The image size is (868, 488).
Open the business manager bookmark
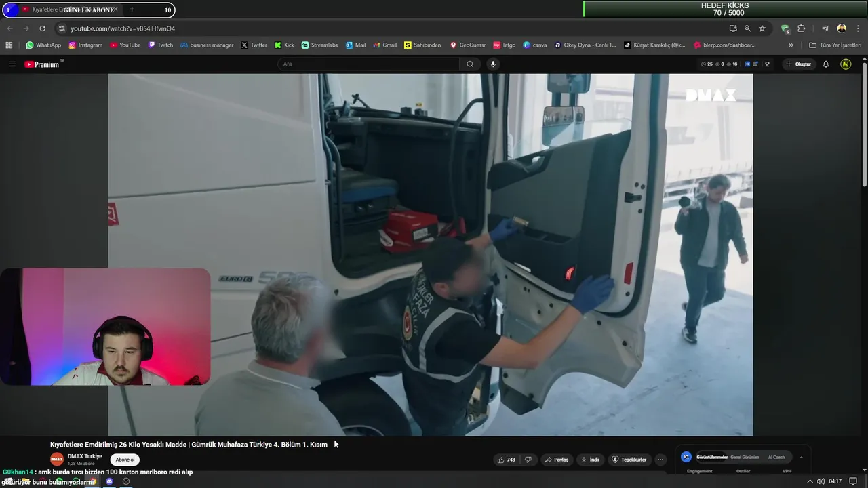click(207, 45)
